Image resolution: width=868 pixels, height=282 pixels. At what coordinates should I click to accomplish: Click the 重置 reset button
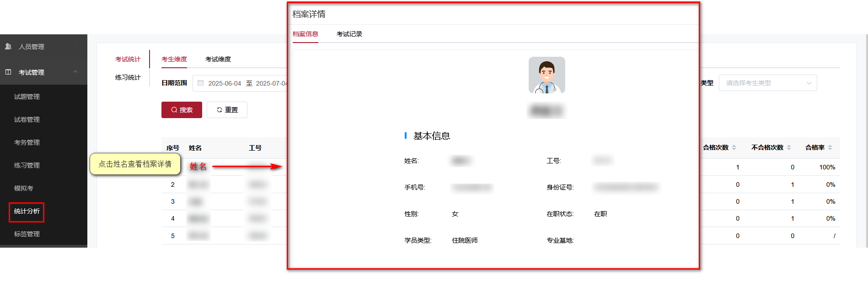click(227, 110)
